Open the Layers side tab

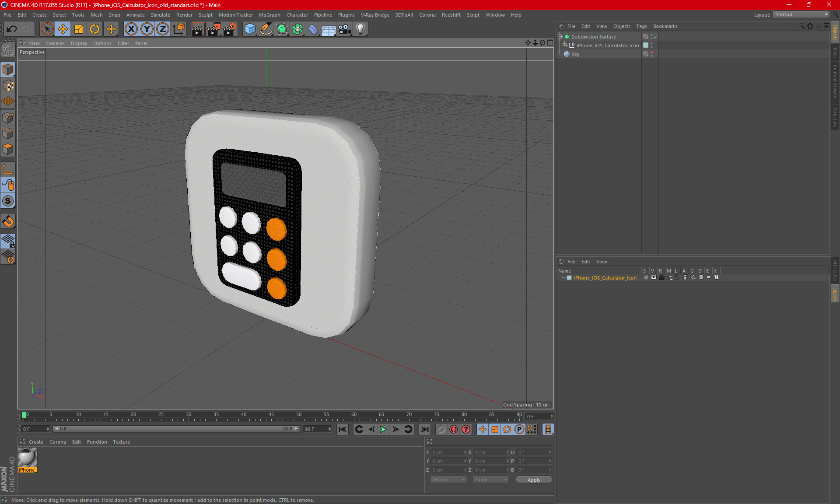pyautogui.click(x=835, y=293)
